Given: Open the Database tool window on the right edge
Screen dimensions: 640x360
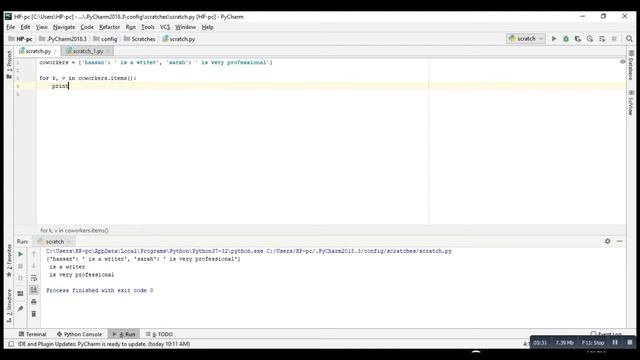Looking at the screenshot, I should click(631, 65).
